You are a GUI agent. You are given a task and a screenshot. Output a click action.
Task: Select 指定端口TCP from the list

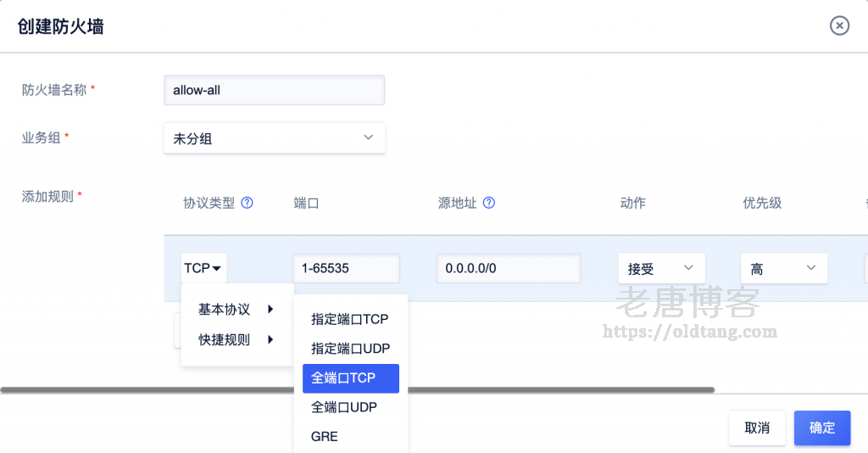pyautogui.click(x=350, y=319)
